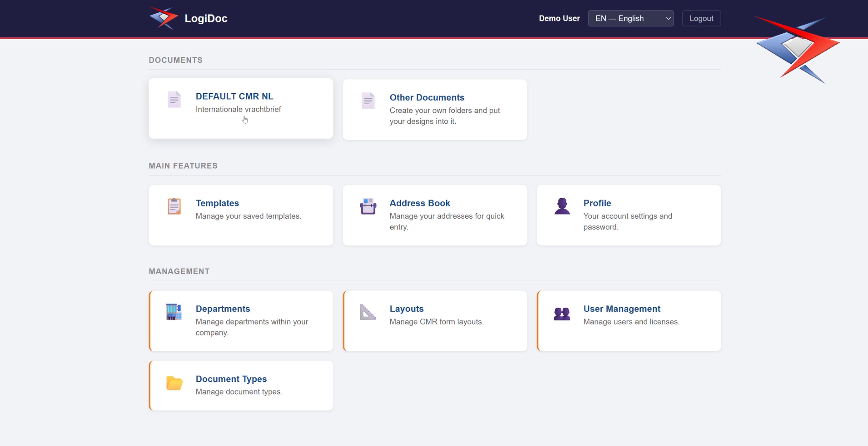The height and width of the screenshot is (446, 868).
Task: Open the Templates link
Action: click(x=217, y=203)
